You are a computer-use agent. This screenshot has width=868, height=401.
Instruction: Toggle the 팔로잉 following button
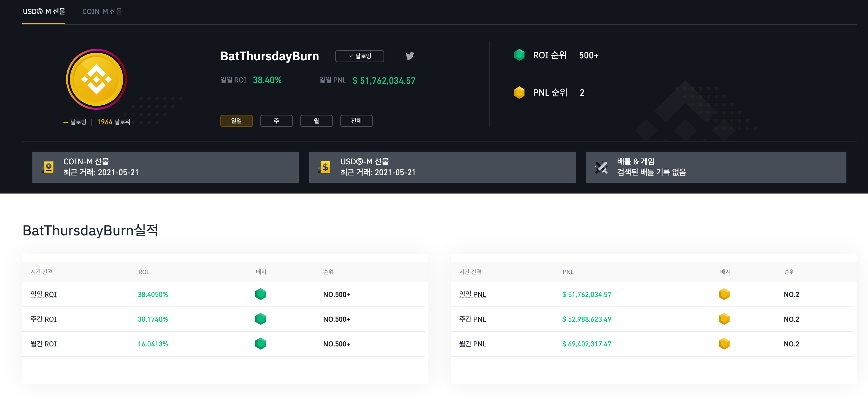tap(359, 56)
